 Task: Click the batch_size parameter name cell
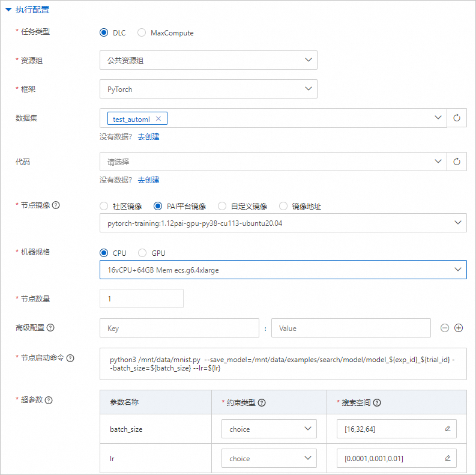pyautogui.click(x=155, y=429)
